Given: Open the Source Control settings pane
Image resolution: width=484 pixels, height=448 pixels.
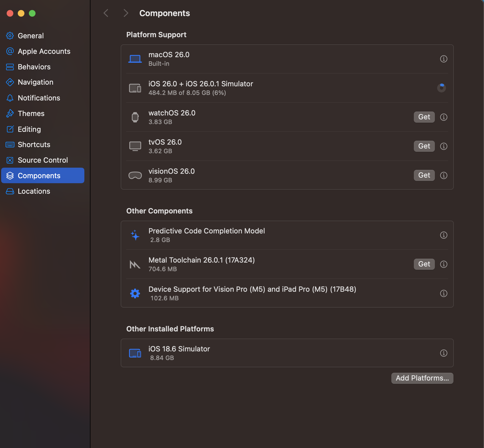Looking at the screenshot, I should tap(43, 160).
